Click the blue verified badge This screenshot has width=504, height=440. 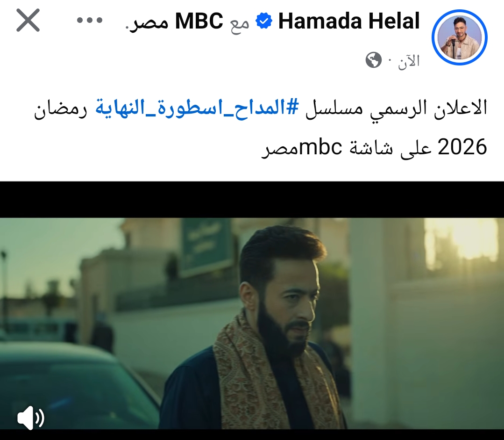[264, 21]
